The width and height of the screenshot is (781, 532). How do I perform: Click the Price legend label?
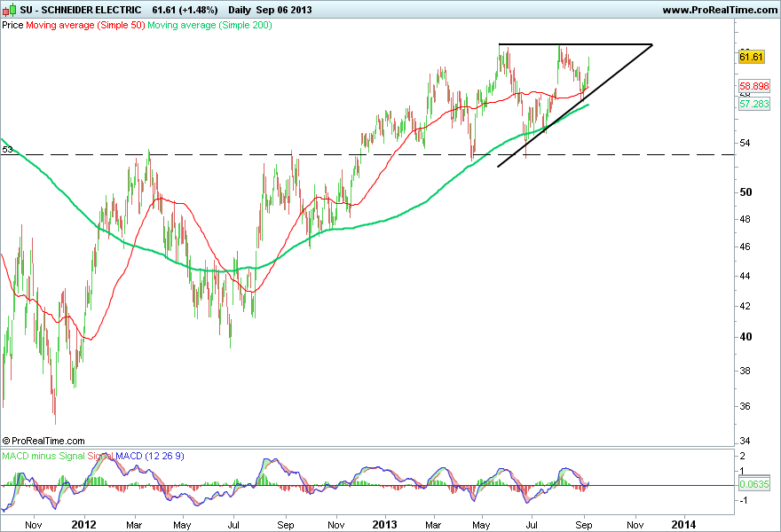click(x=12, y=25)
